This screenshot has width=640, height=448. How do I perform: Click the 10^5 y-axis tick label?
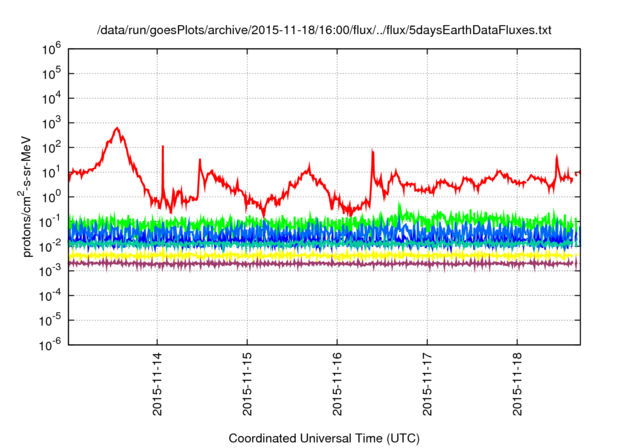coord(51,74)
